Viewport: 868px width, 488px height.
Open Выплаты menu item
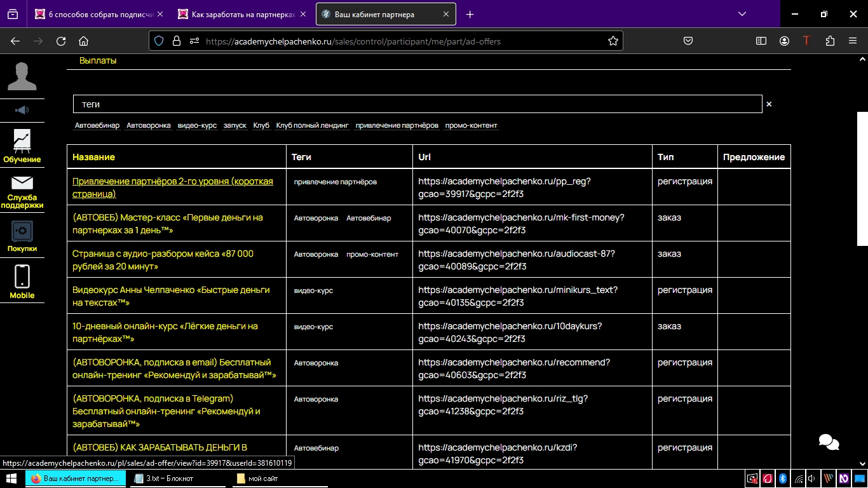pos(98,60)
